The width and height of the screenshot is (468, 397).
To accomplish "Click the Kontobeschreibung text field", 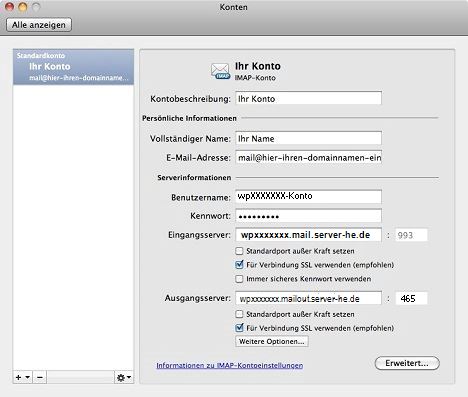I will (x=308, y=98).
